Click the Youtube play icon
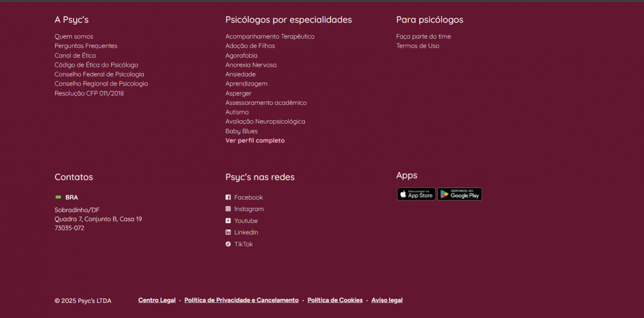This screenshot has width=644, height=318. point(228,221)
